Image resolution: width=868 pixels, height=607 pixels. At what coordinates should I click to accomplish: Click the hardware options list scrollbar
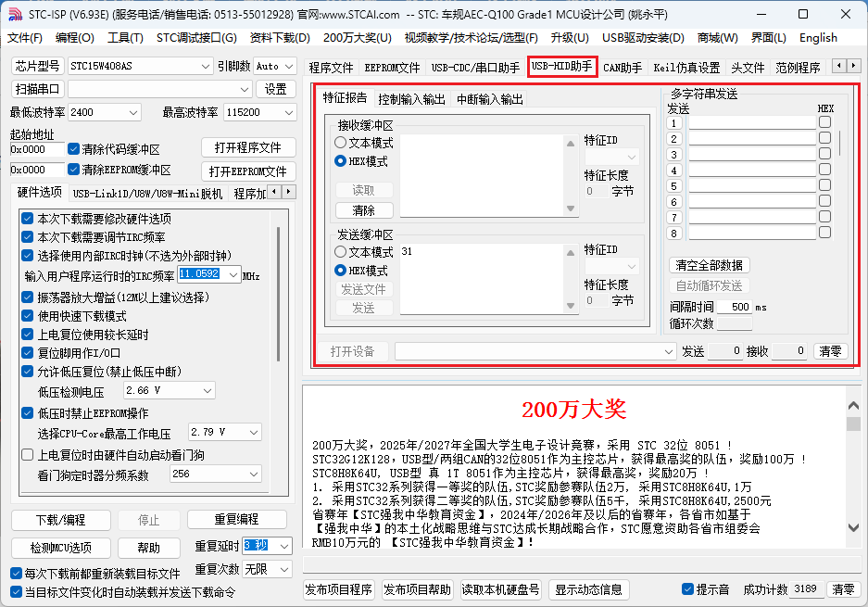point(278,294)
